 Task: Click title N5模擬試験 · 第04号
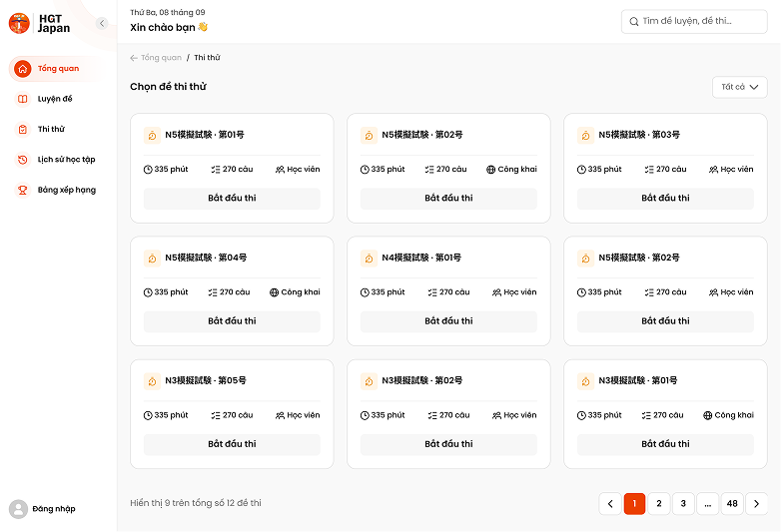pos(206,258)
